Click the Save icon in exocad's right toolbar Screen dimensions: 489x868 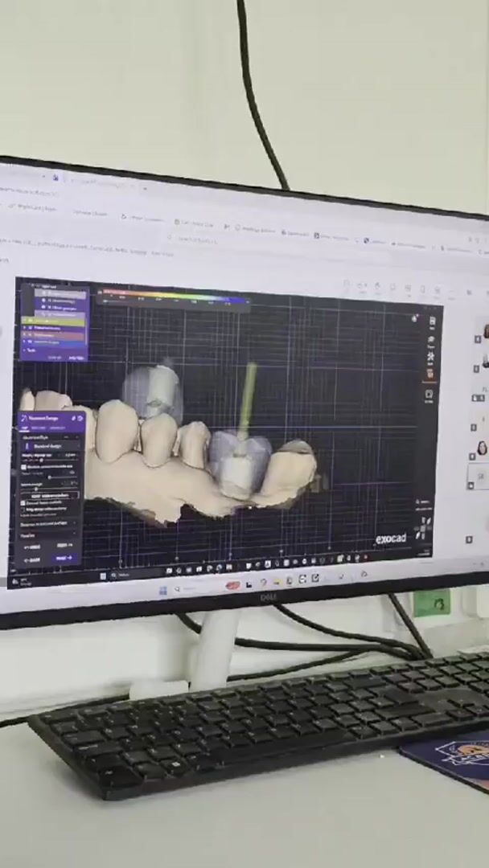pos(433,321)
